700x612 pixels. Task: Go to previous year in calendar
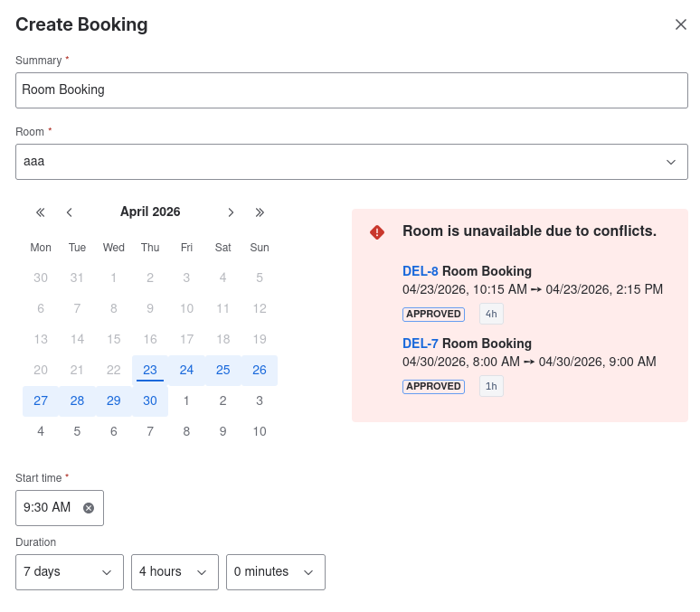click(41, 212)
